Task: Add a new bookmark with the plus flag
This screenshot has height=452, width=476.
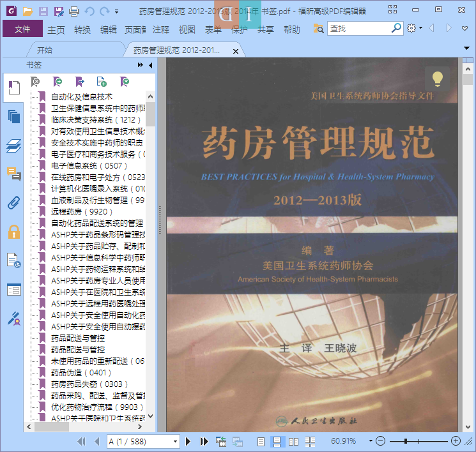Action: 57,82
